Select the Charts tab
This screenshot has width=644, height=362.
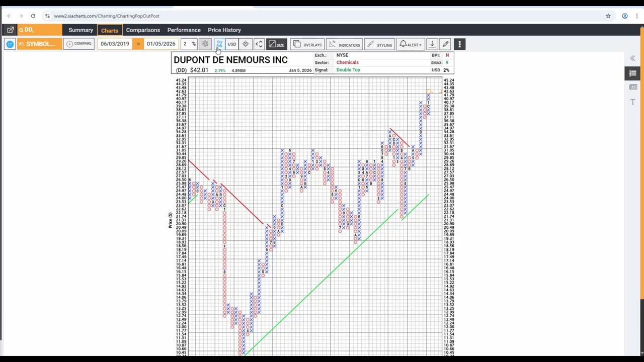tap(109, 30)
